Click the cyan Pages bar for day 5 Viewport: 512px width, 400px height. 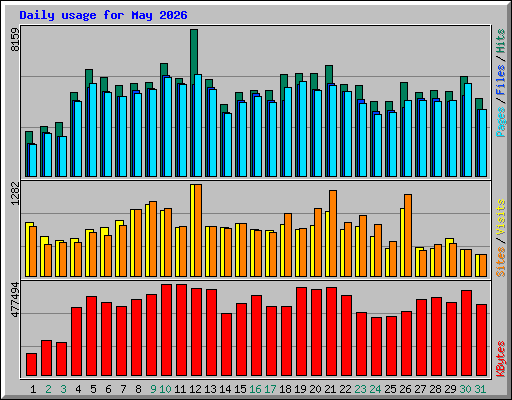93,130
